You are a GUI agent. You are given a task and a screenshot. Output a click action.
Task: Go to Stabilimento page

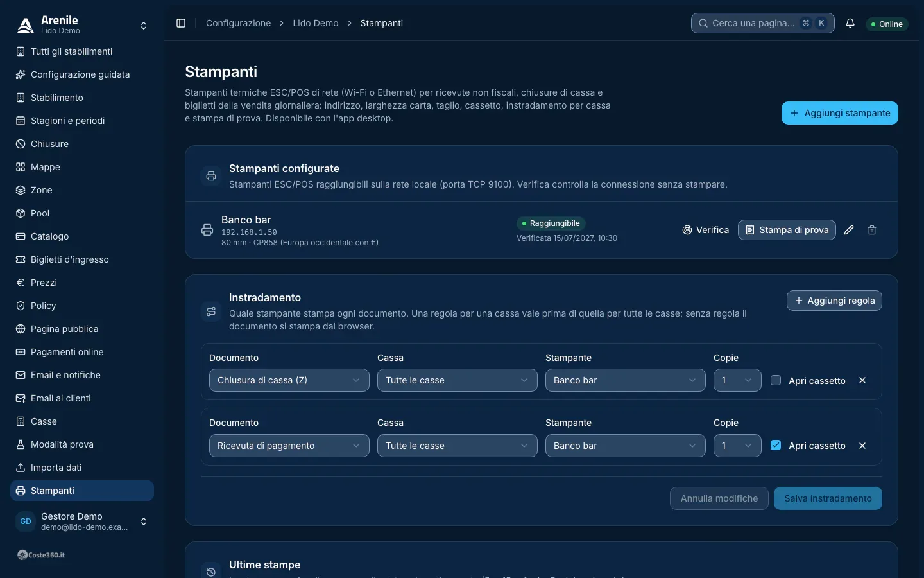click(82, 98)
